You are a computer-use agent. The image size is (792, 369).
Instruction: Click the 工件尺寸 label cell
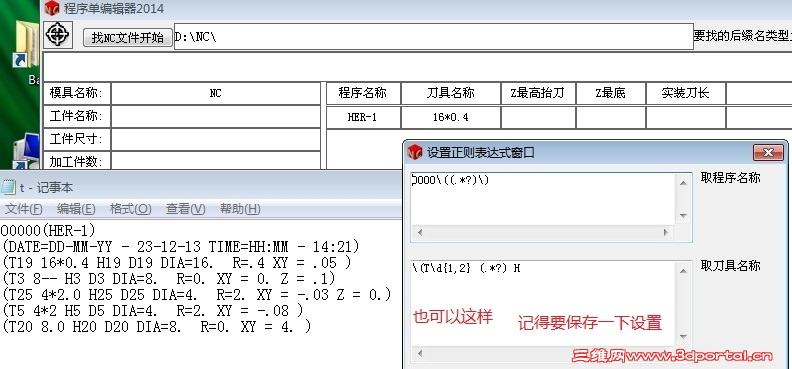click(77, 139)
